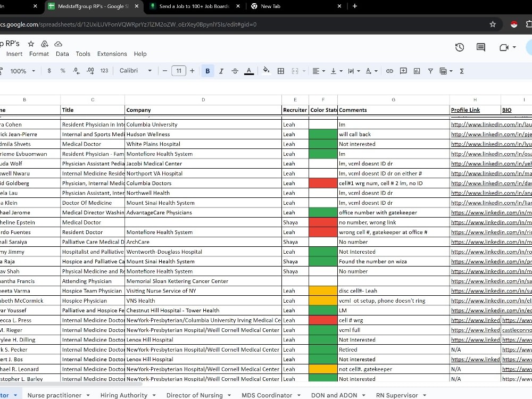This screenshot has height=399, width=532.
Task: Toggle bold formatting button
Action: (207, 71)
